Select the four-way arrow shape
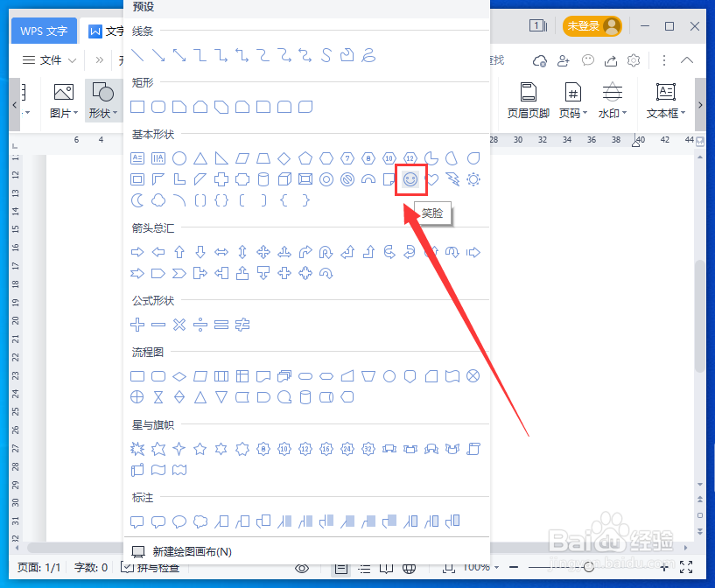The width and height of the screenshot is (715, 588). (x=263, y=252)
